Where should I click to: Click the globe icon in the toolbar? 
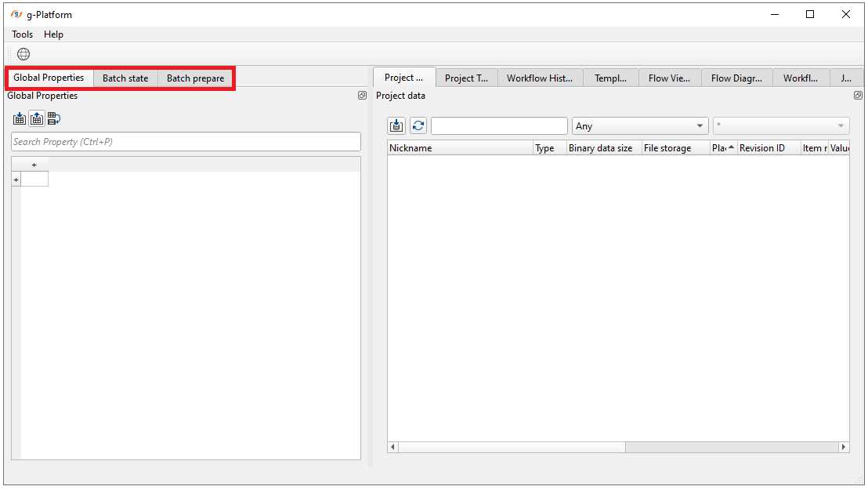(24, 54)
